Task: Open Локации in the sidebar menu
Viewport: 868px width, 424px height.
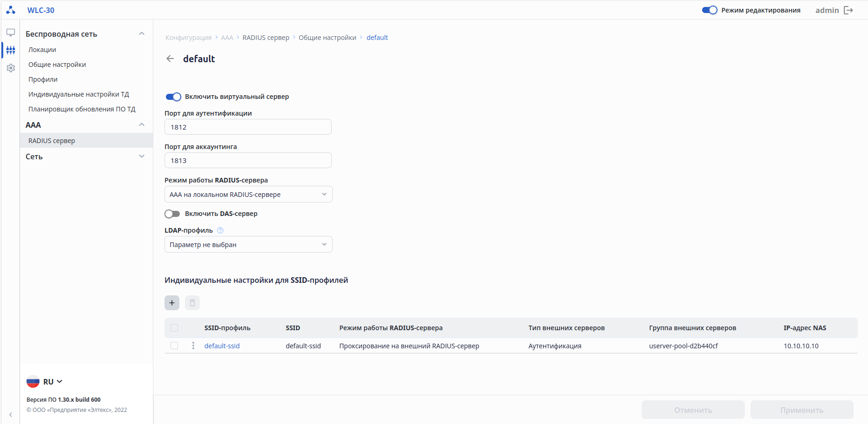Action: click(x=42, y=50)
